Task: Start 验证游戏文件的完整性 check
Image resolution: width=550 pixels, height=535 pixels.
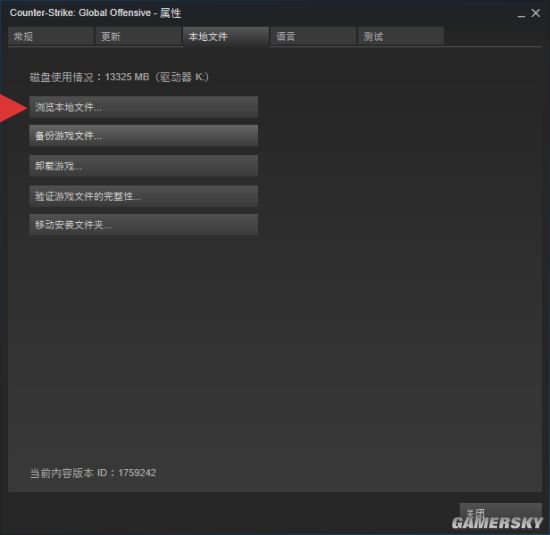Action: coord(143,196)
